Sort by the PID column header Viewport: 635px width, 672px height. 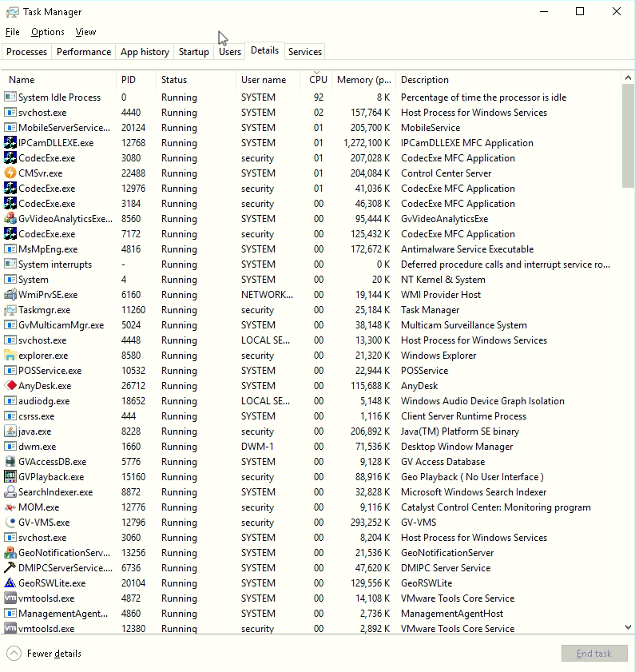click(x=136, y=80)
